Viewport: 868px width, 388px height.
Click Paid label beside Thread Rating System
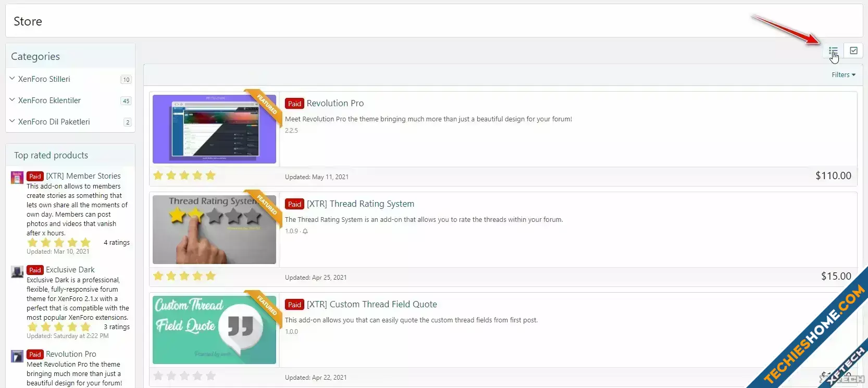(x=294, y=204)
